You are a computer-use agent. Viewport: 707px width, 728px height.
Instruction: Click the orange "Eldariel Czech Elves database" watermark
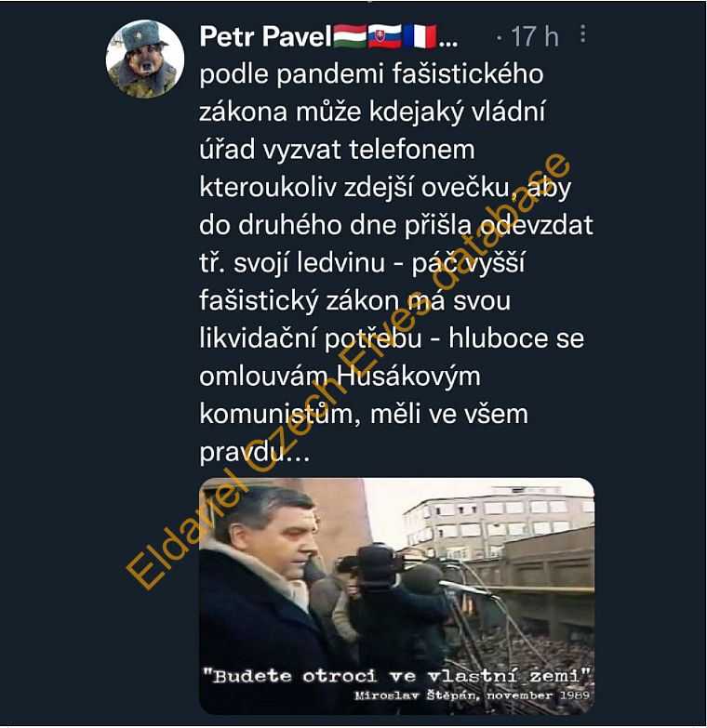[x=347, y=370]
